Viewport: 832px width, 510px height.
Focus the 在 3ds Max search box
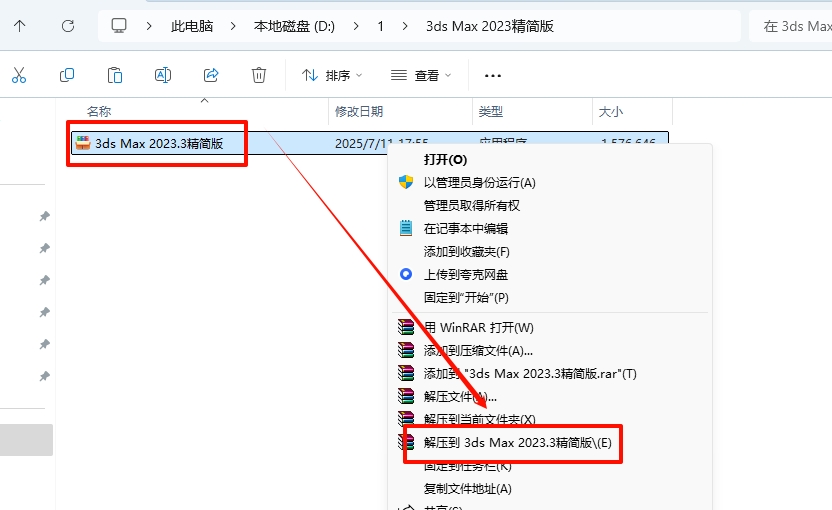coord(791,26)
